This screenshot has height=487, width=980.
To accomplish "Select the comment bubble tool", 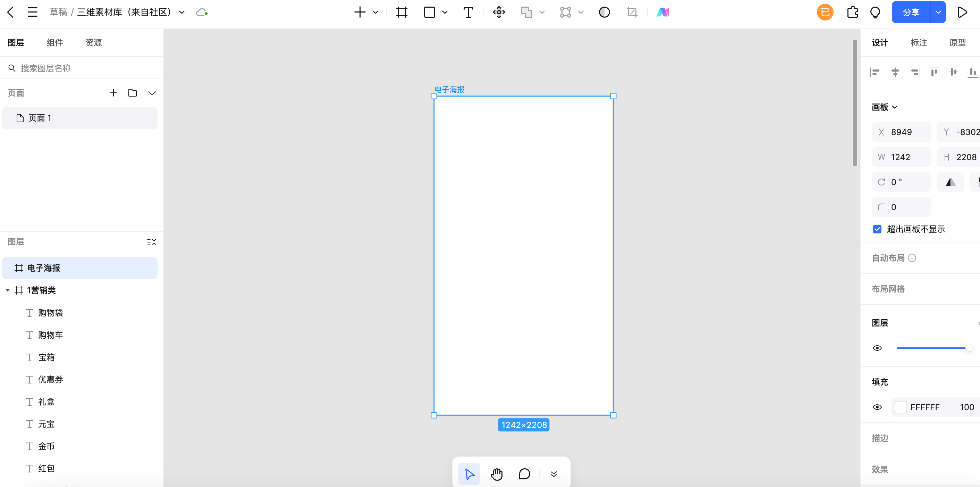I will pyautogui.click(x=524, y=474).
